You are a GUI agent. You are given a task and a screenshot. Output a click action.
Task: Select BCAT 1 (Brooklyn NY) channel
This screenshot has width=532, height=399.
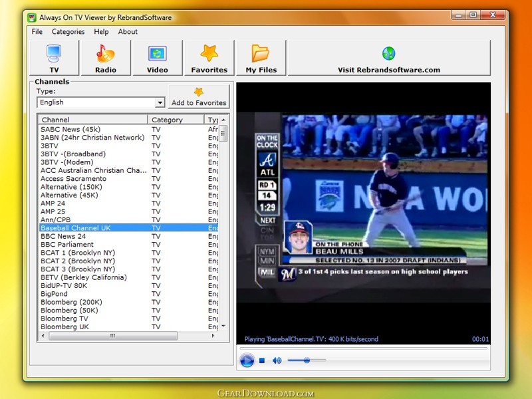(x=128, y=253)
